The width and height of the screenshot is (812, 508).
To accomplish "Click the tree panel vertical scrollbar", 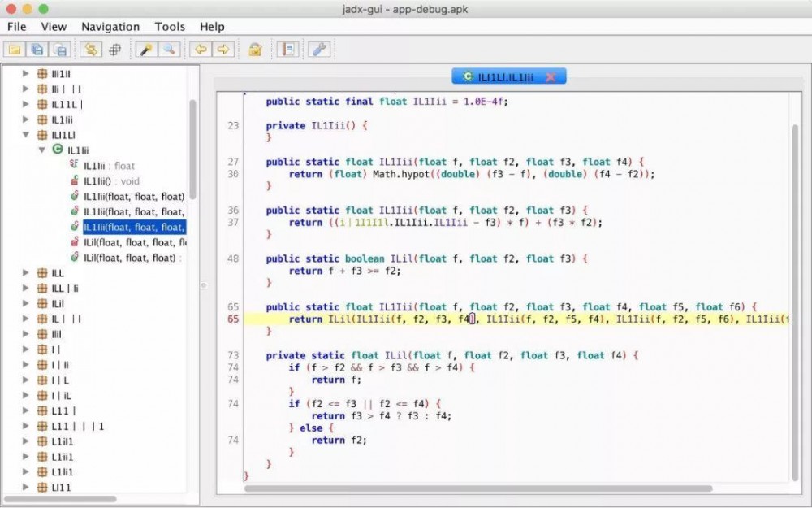I will [192, 150].
